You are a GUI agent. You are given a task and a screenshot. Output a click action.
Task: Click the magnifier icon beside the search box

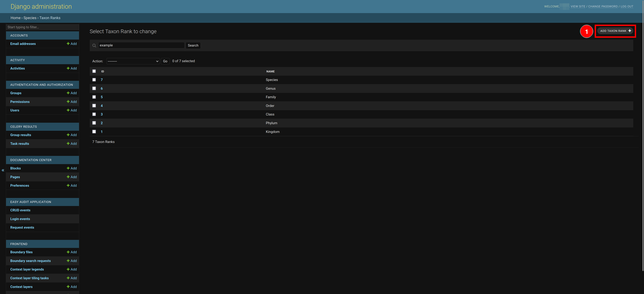pos(94,45)
